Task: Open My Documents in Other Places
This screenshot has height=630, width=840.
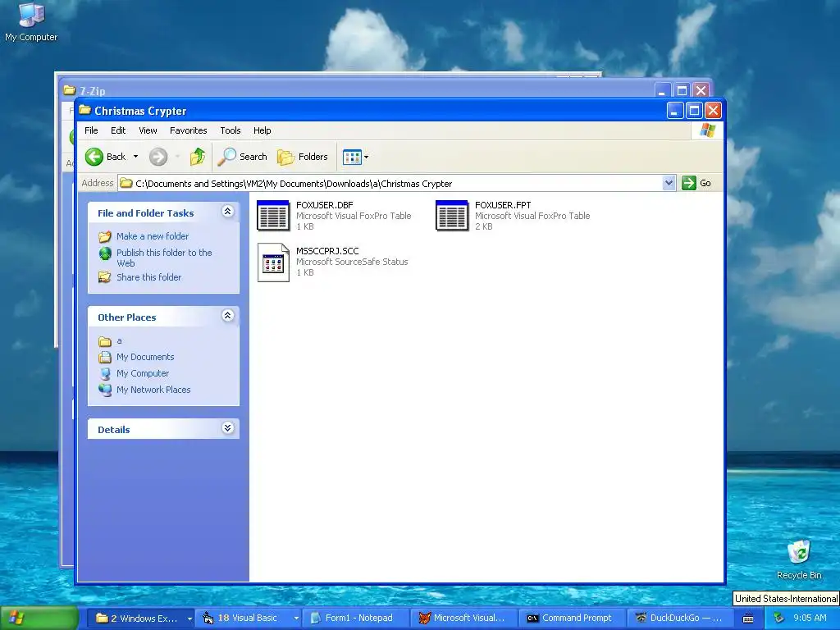Action: [x=145, y=357]
